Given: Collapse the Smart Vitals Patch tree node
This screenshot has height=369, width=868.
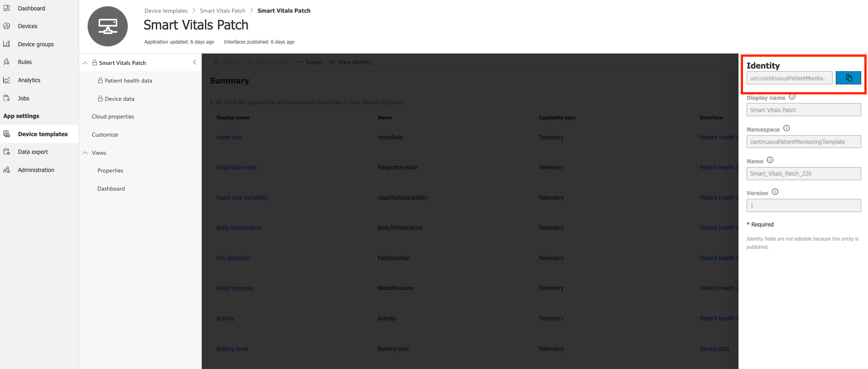Looking at the screenshot, I should click(85, 63).
